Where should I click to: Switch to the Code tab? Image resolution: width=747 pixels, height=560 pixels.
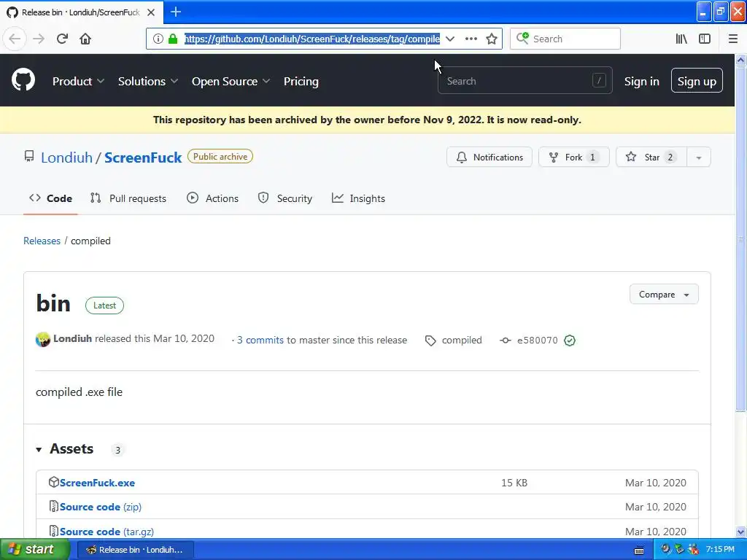pos(50,198)
